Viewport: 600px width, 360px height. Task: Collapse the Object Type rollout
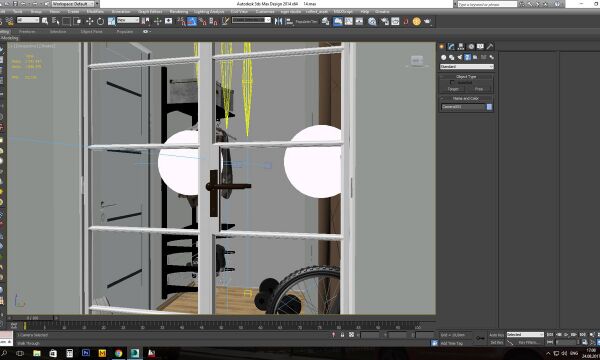466,77
